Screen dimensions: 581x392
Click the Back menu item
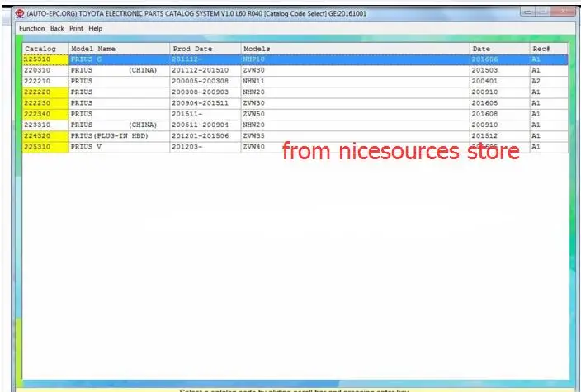[x=57, y=29]
